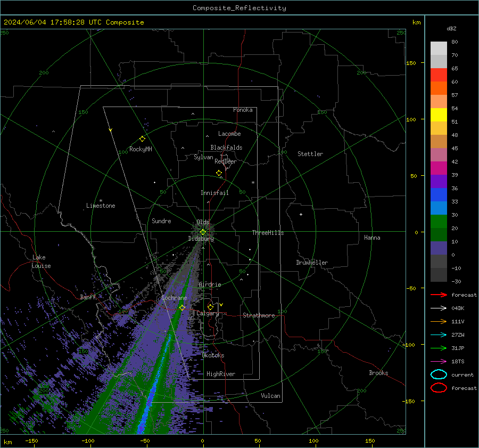This screenshot has height=448, width=479.
Task: Click the Sundre map label
Action: tap(161, 221)
